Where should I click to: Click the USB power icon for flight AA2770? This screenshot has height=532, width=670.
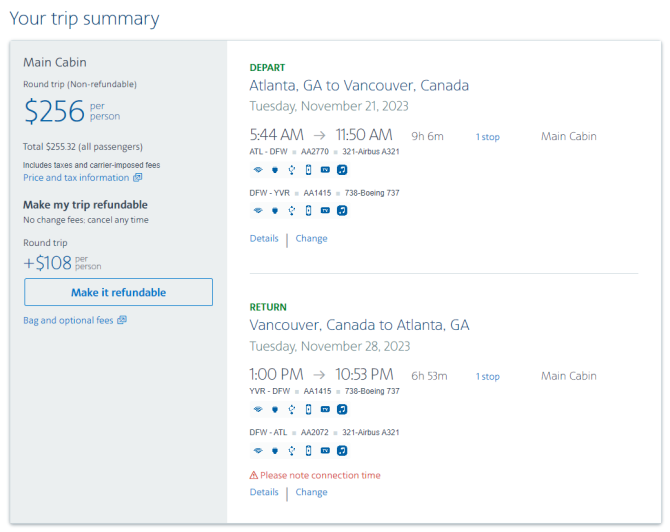point(291,170)
